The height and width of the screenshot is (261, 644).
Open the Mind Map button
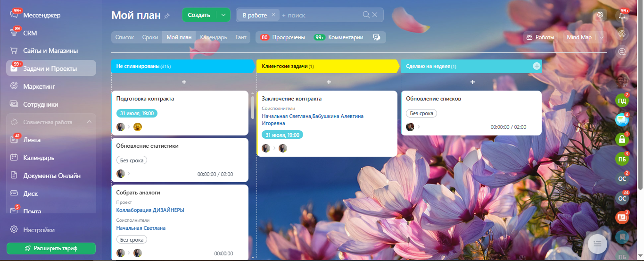(579, 37)
